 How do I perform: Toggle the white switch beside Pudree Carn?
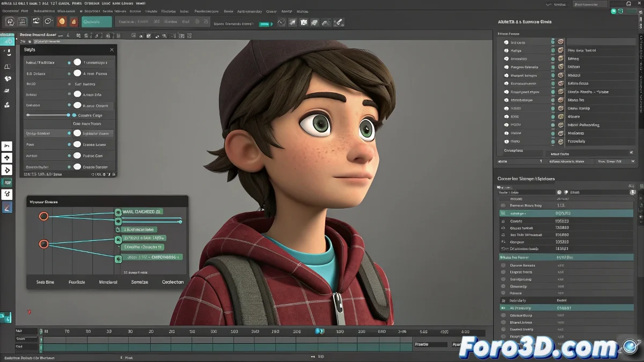coord(77,156)
